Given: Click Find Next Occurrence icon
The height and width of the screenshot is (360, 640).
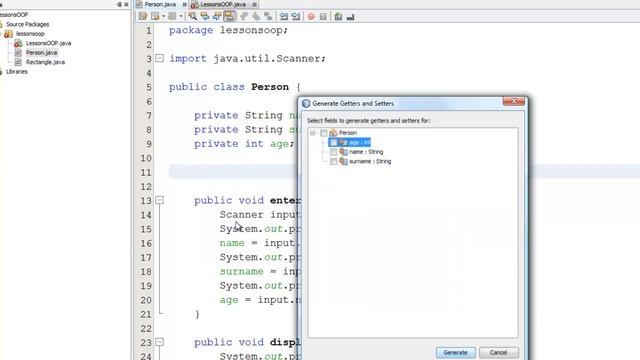Looking at the screenshot, I should point(217,16).
